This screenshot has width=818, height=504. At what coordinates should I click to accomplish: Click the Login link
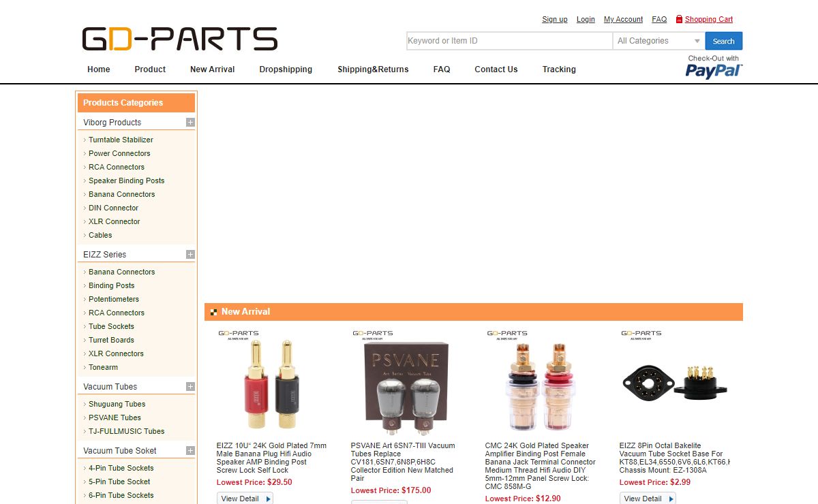(x=586, y=19)
